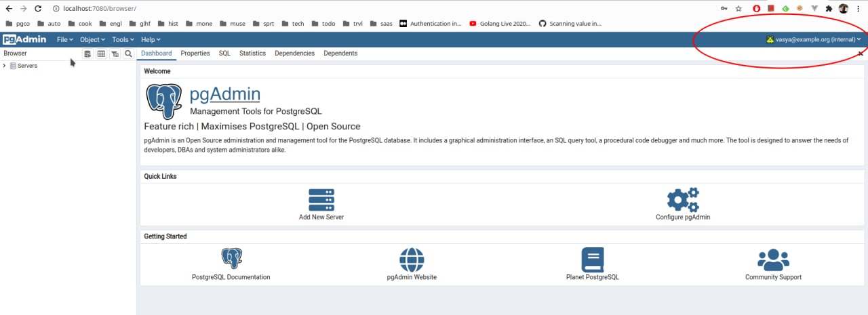Click the Community Support people icon

point(773,259)
